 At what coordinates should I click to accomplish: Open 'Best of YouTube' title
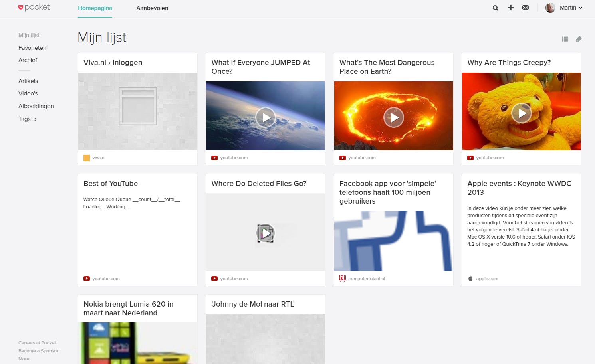click(111, 184)
